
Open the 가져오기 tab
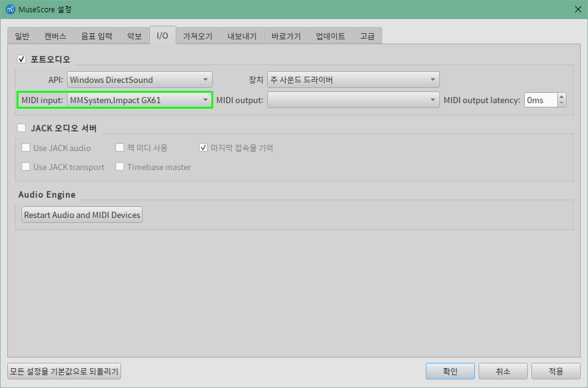[198, 36]
